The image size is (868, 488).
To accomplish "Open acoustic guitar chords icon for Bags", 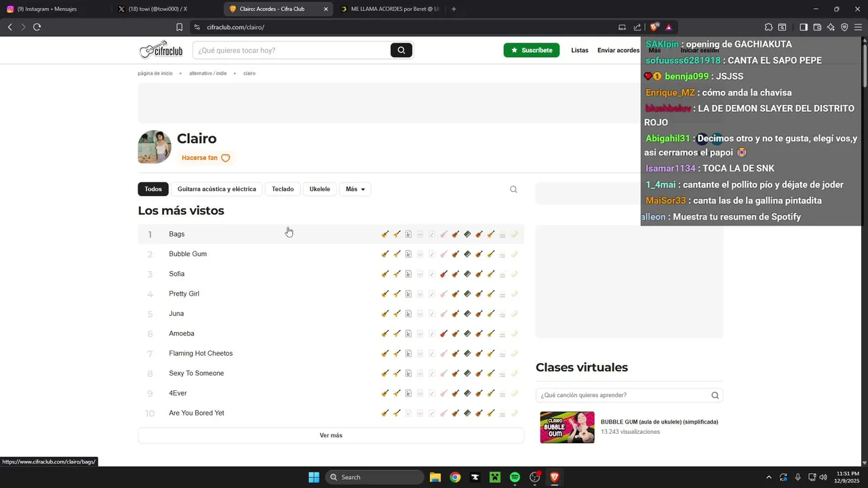I will (385, 234).
